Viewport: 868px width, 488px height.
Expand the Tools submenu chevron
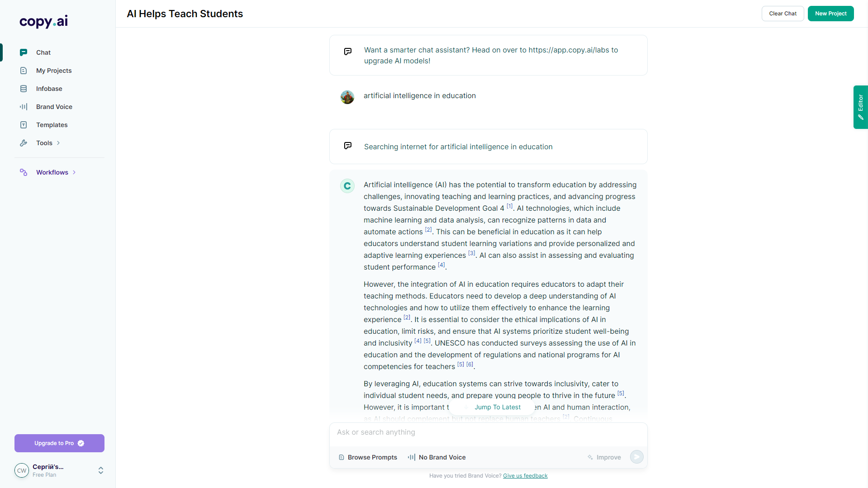pos(58,143)
